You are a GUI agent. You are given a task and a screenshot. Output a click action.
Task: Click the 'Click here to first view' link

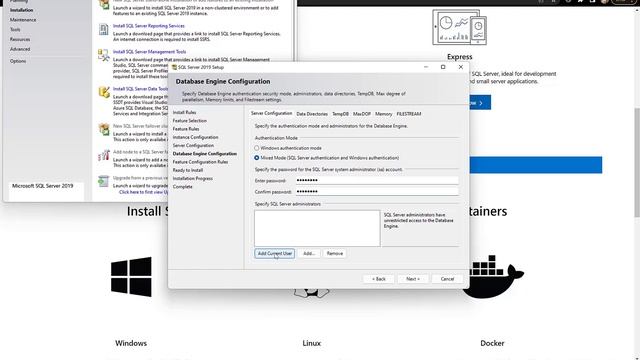point(143,192)
